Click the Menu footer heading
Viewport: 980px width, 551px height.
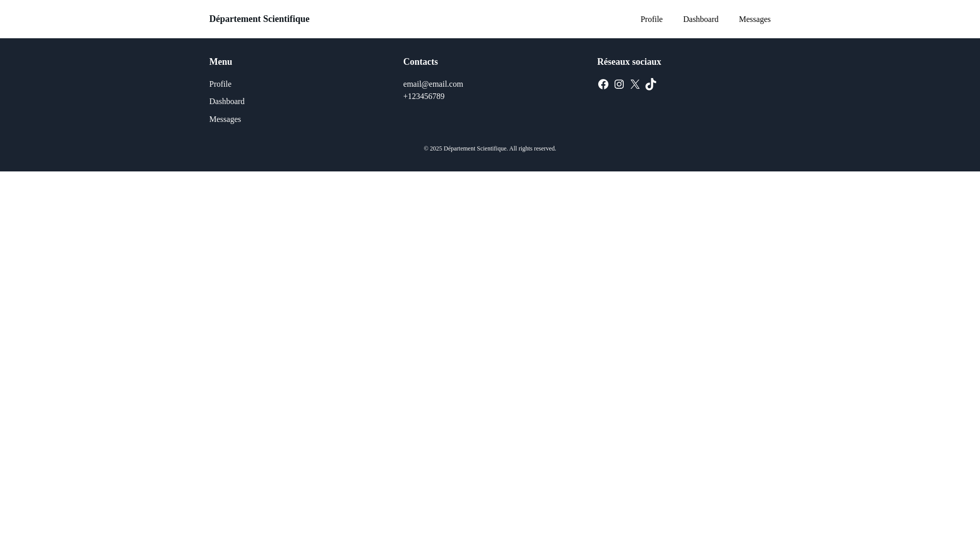pyautogui.click(x=220, y=62)
